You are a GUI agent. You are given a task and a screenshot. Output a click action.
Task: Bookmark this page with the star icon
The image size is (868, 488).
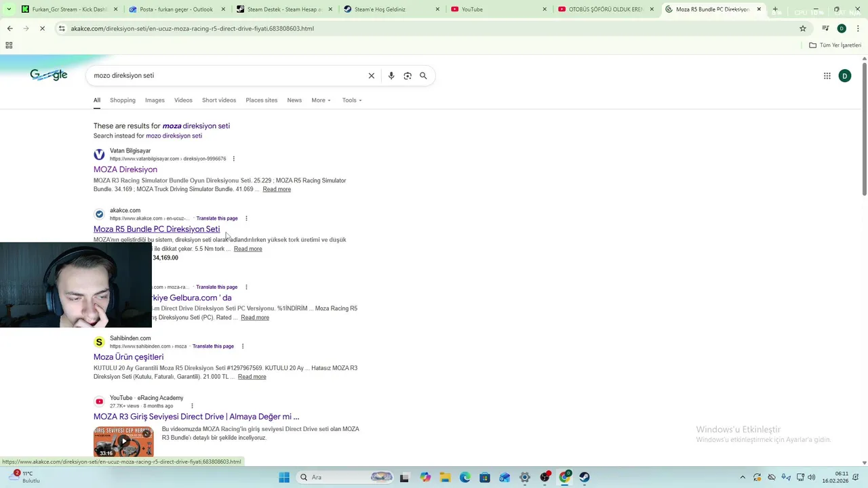[803, 28]
